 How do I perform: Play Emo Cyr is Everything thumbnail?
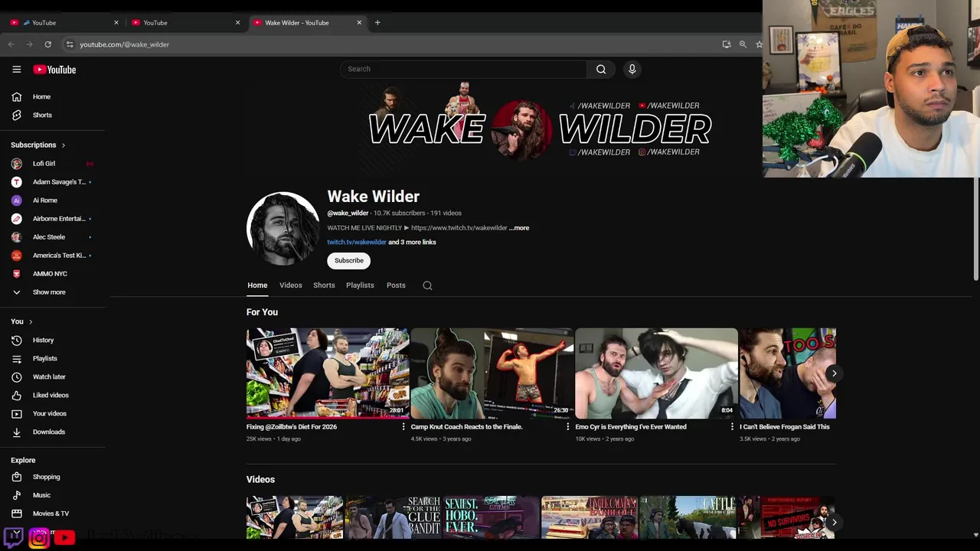point(656,373)
